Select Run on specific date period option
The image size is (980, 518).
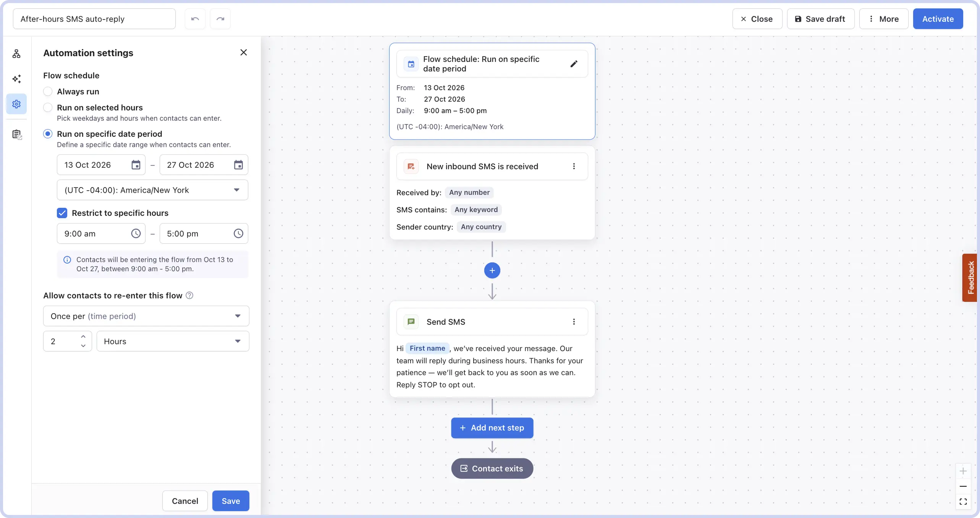coord(48,134)
